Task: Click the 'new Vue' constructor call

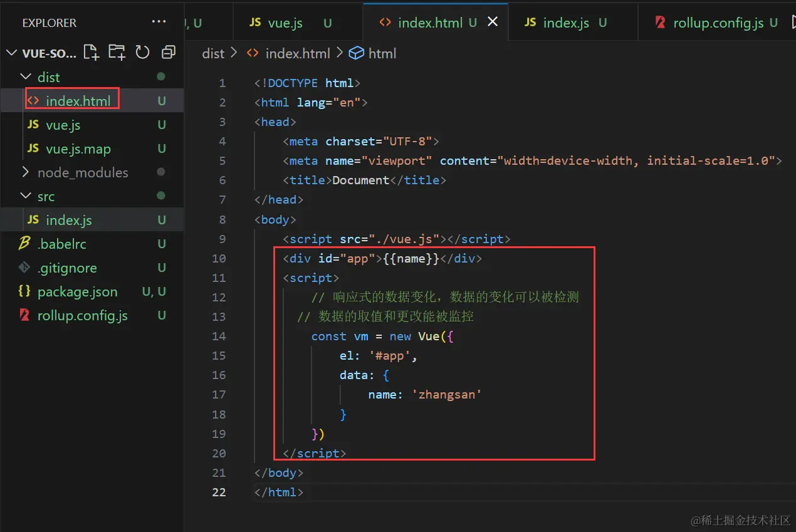Action: 414,336
